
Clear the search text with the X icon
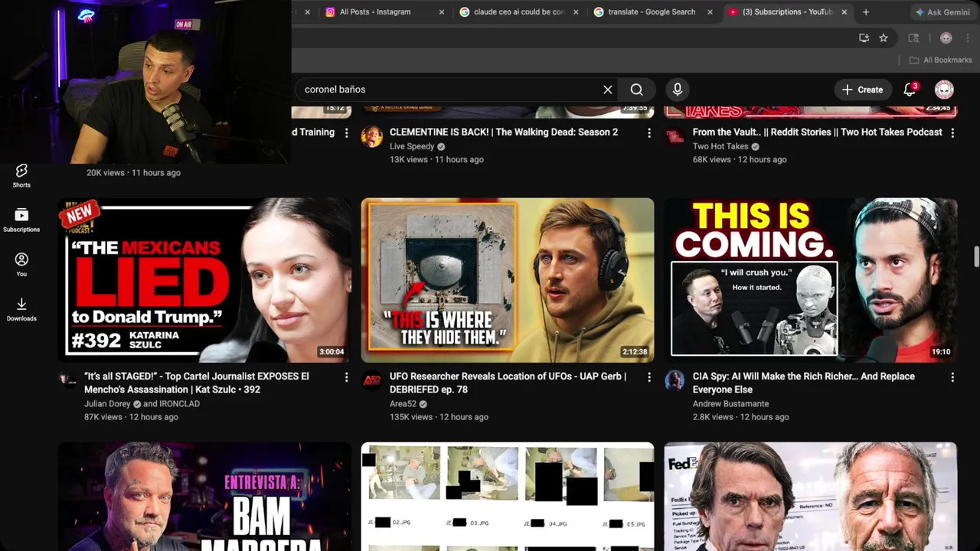click(608, 90)
